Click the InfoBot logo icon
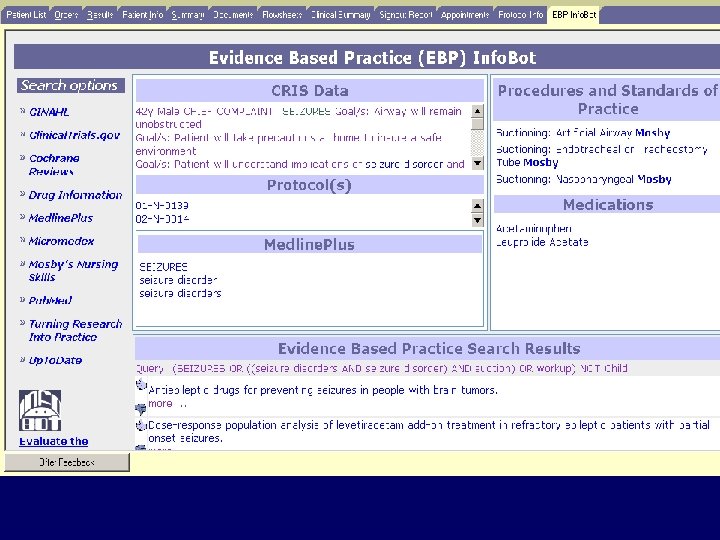The image size is (720, 540). pyautogui.click(x=40, y=410)
